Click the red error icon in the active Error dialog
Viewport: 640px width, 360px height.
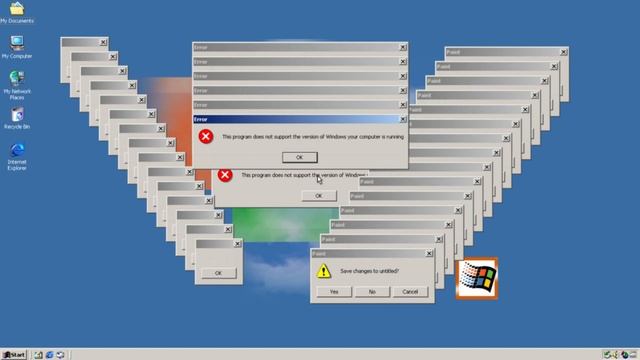tap(206, 136)
